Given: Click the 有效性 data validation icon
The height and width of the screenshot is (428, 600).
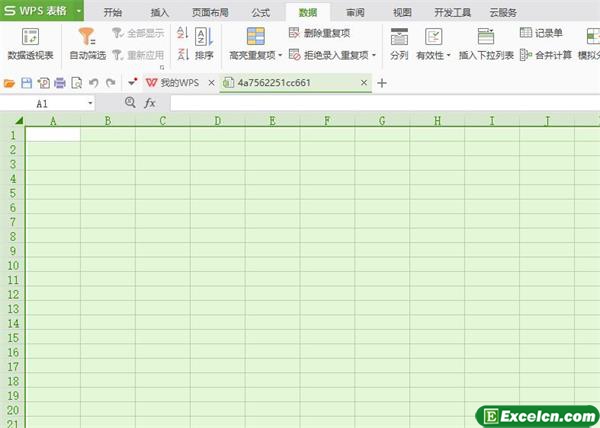Looking at the screenshot, I should [x=433, y=37].
